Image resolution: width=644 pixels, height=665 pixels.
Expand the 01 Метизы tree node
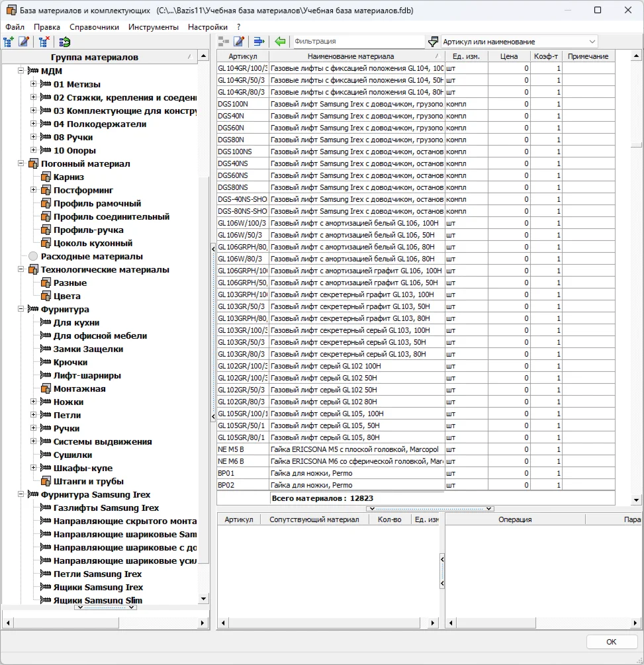(x=34, y=84)
